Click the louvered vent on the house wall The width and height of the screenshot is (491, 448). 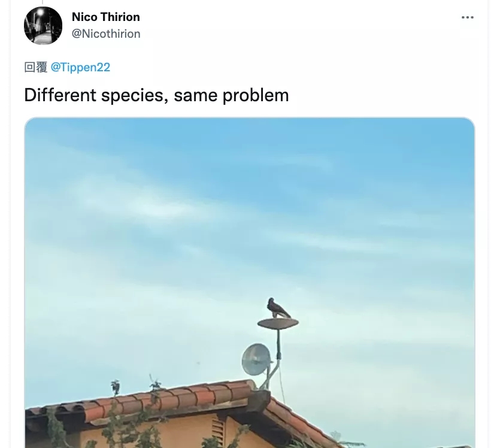[219, 431]
